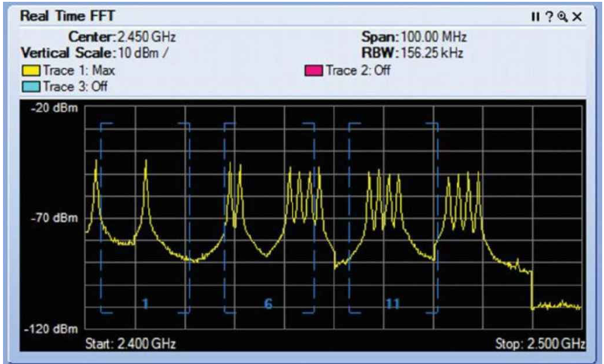Click the -120 dBm axis label
This screenshot has height=364, width=604.
coord(51,329)
